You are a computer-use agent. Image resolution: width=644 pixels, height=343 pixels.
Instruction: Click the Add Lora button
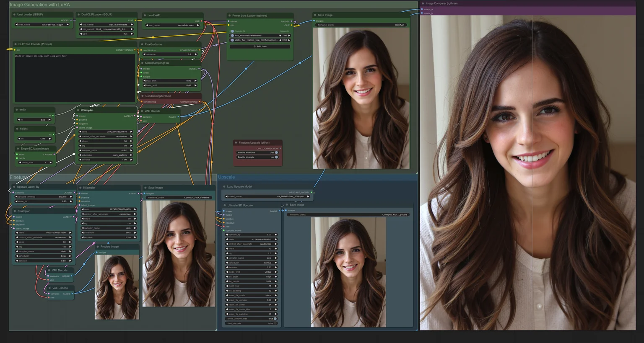(260, 46)
